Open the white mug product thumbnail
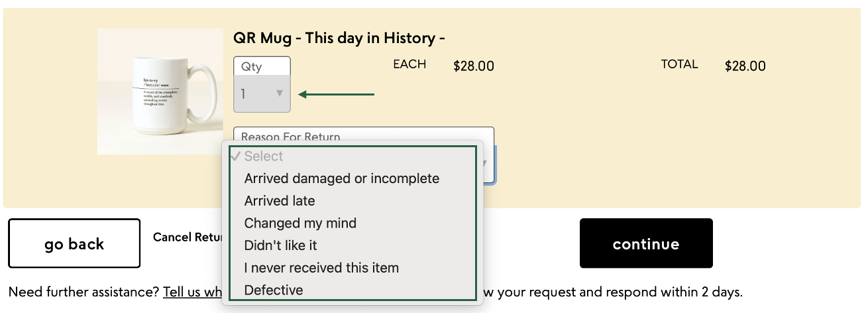The image size is (868, 313). [x=160, y=92]
